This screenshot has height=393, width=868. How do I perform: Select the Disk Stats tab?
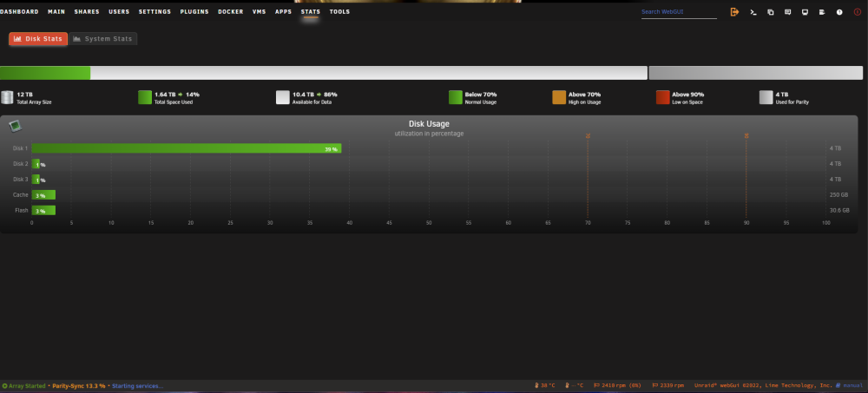[x=38, y=39]
